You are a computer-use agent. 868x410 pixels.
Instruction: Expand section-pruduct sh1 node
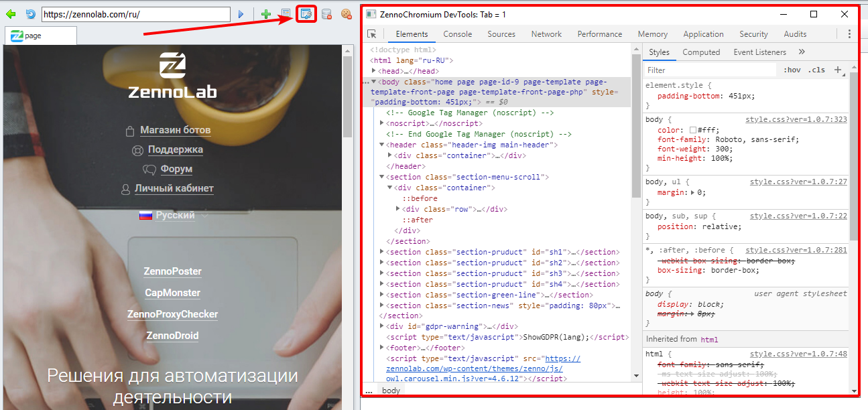coord(381,252)
